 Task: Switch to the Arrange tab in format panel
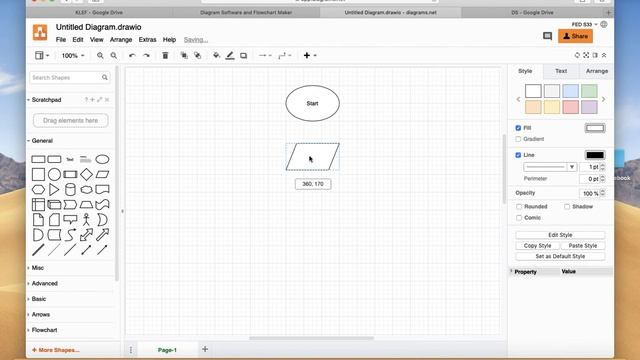point(596,71)
